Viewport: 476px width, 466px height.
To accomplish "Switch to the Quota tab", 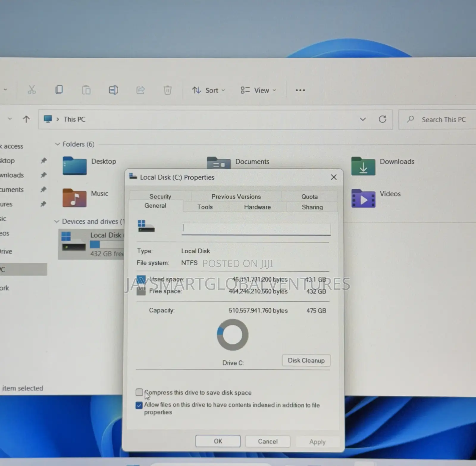I will point(309,196).
